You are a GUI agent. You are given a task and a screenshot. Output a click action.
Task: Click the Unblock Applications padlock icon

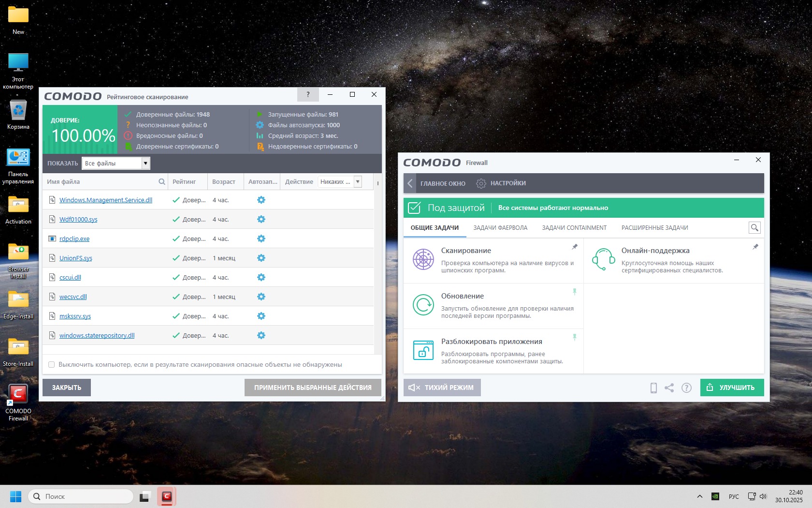(423, 350)
